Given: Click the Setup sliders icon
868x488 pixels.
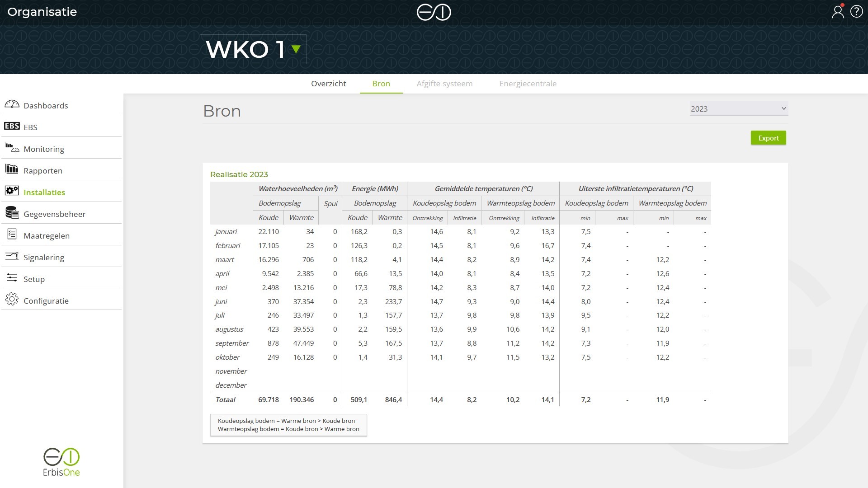Looking at the screenshot, I should pyautogui.click(x=12, y=277).
